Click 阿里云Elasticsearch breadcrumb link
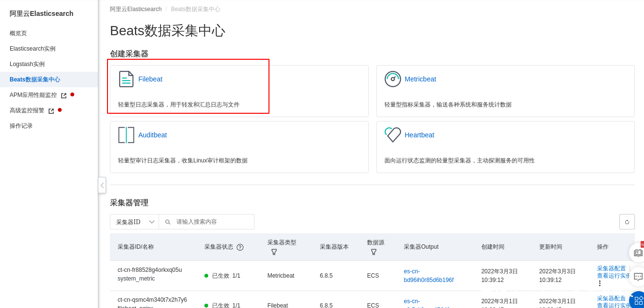644x308 pixels. (136, 9)
